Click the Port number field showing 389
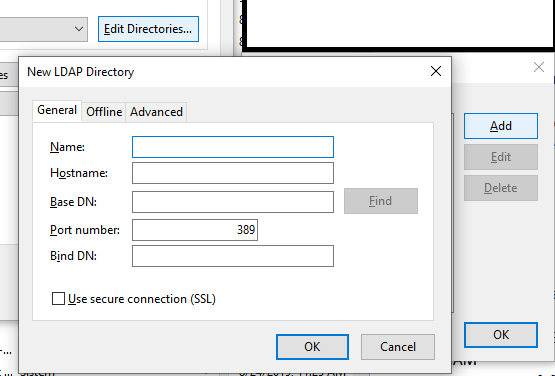Screen dimensions: 555x376 (x=195, y=230)
